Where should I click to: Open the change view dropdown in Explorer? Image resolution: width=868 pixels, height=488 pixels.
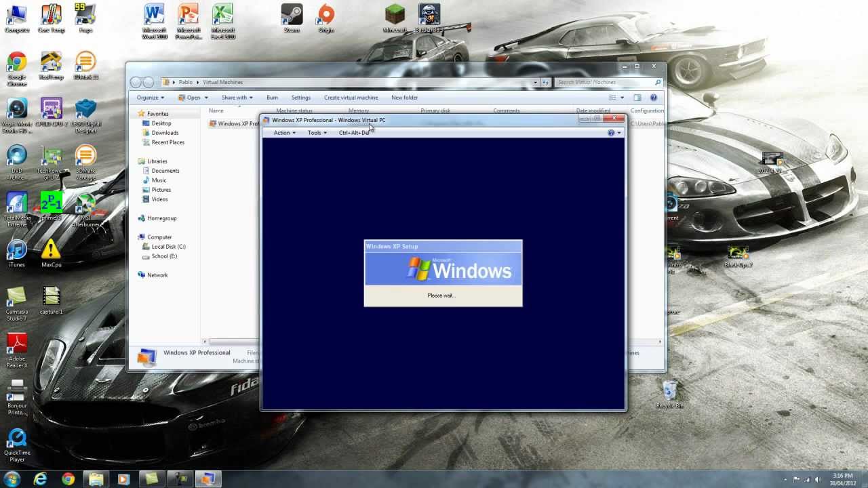622,98
